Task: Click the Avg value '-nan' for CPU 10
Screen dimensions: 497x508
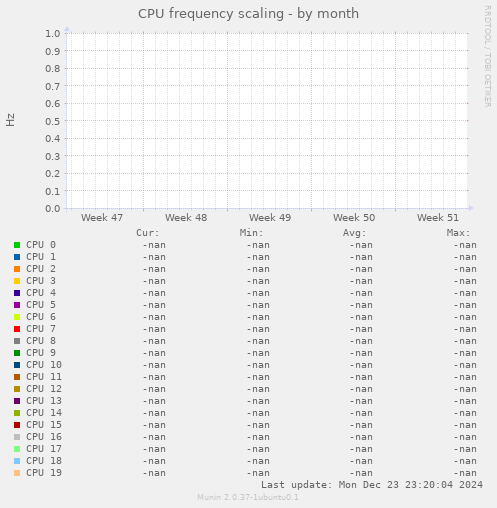Action: click(x=361, y=365)
